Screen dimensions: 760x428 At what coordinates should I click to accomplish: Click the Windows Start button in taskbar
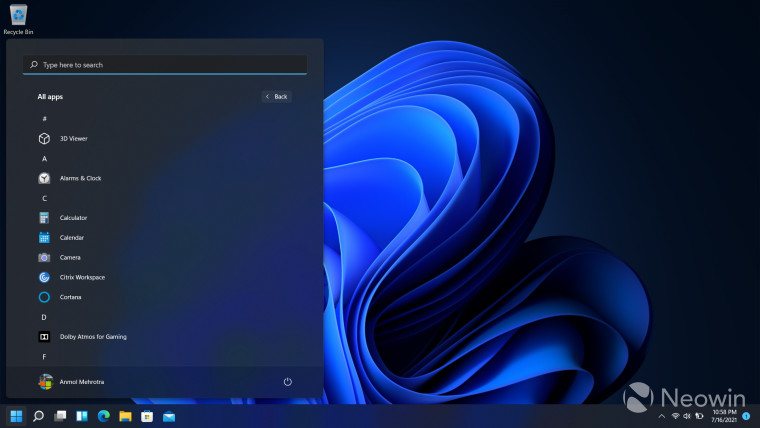click(16, 416)
